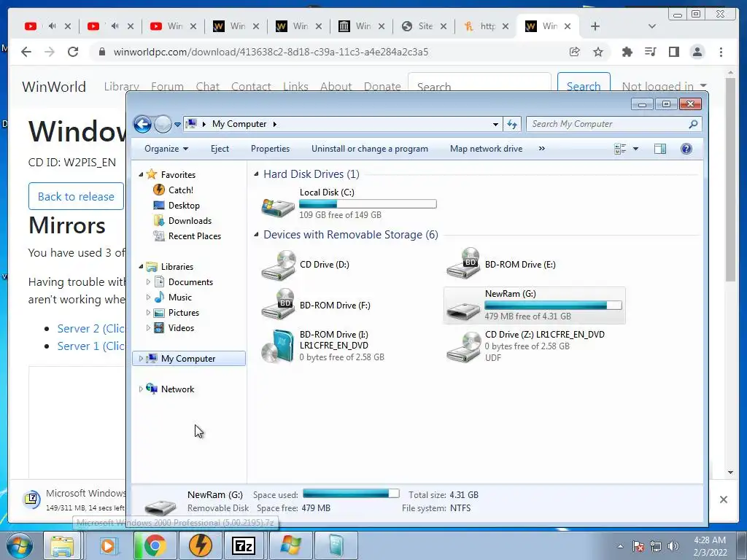The width and height of the screenshot is (747, 560).
Task: Open the address bar history dropdown arrow
Action: pyautogui.click(x=495, y=124)
